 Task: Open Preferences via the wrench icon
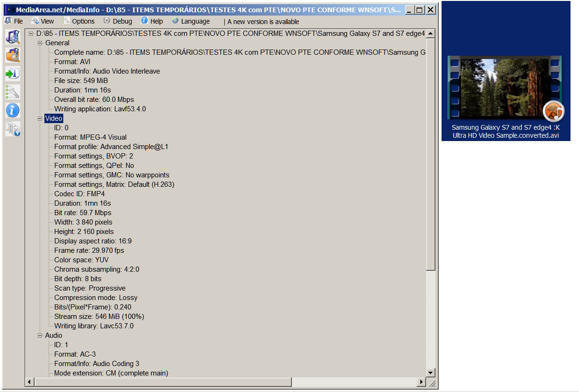(13, 92)
